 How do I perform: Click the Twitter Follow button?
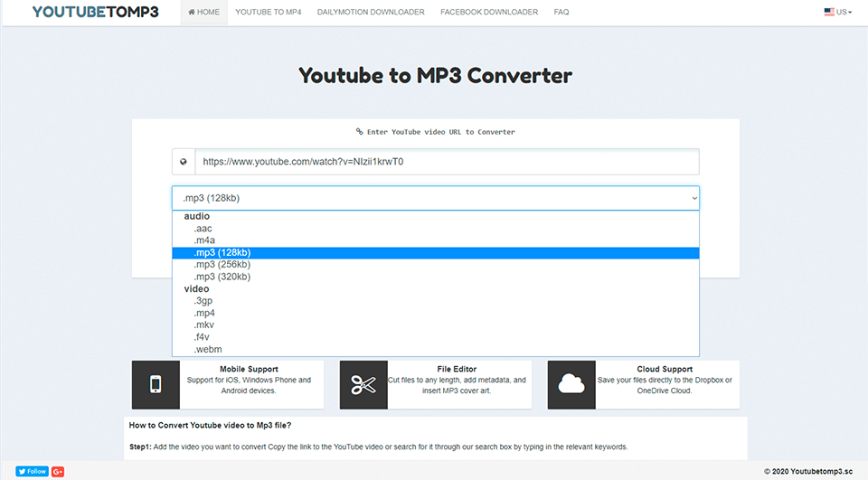pyautogui.click(x=33, y=472)
